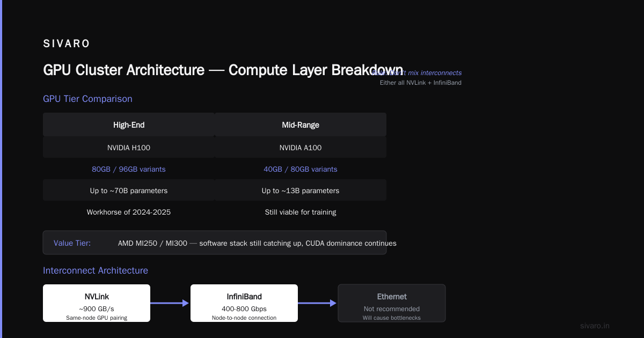Click the arrow between NVLink and InfiniBand
This screenshot has width=644, height=338.
(170, 303)
